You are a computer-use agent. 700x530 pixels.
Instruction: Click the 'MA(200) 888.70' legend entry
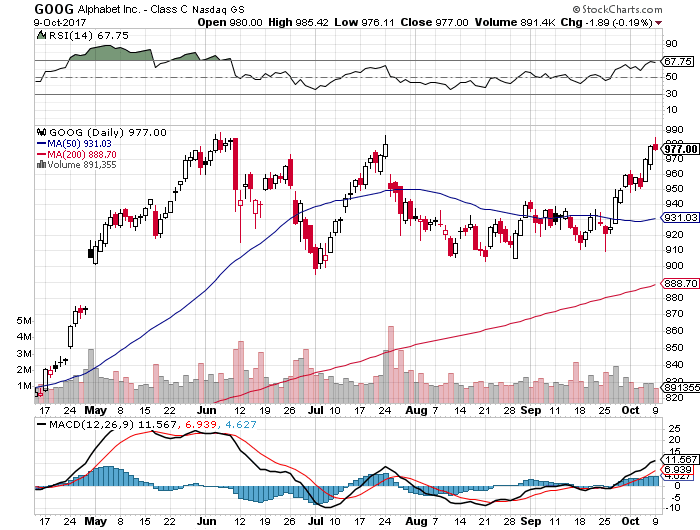coord(82,154)
